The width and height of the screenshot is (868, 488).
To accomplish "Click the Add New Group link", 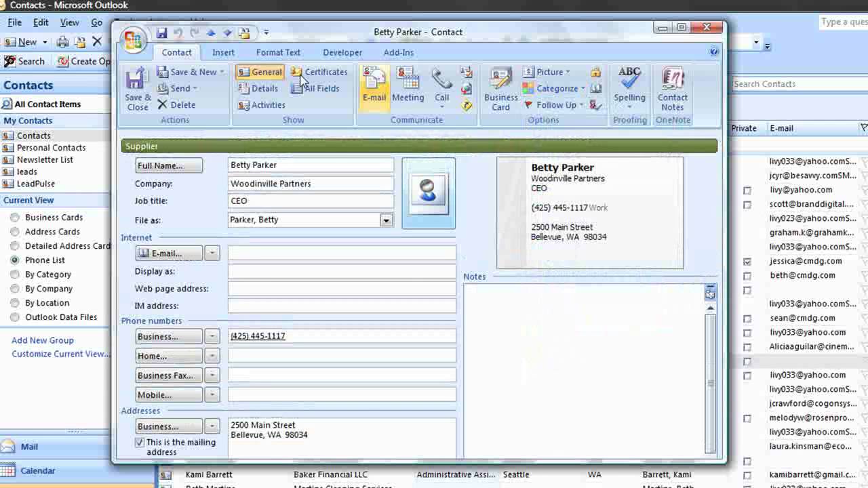I will 43,340.
